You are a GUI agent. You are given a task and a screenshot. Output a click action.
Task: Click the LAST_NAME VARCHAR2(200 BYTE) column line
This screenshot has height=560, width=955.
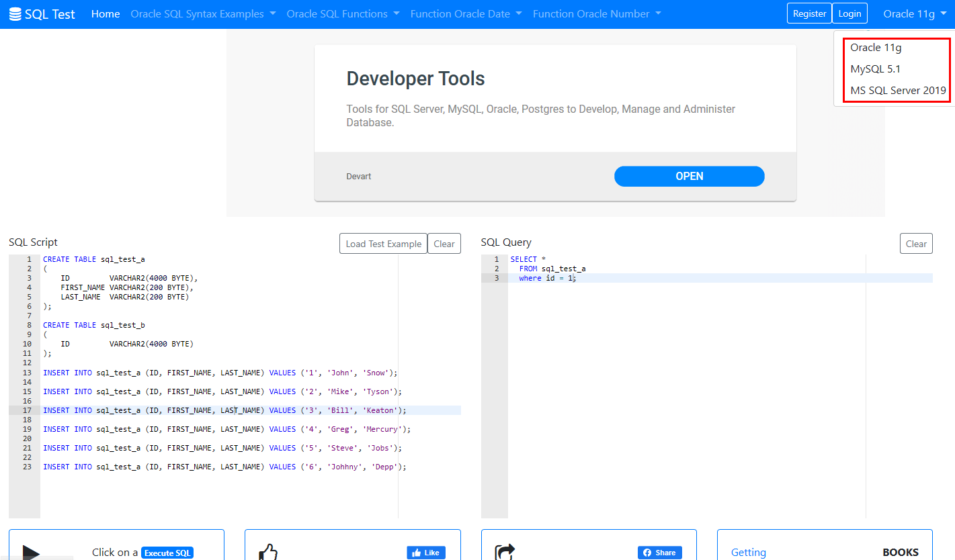pyautogui.click(x=124, y=297)
